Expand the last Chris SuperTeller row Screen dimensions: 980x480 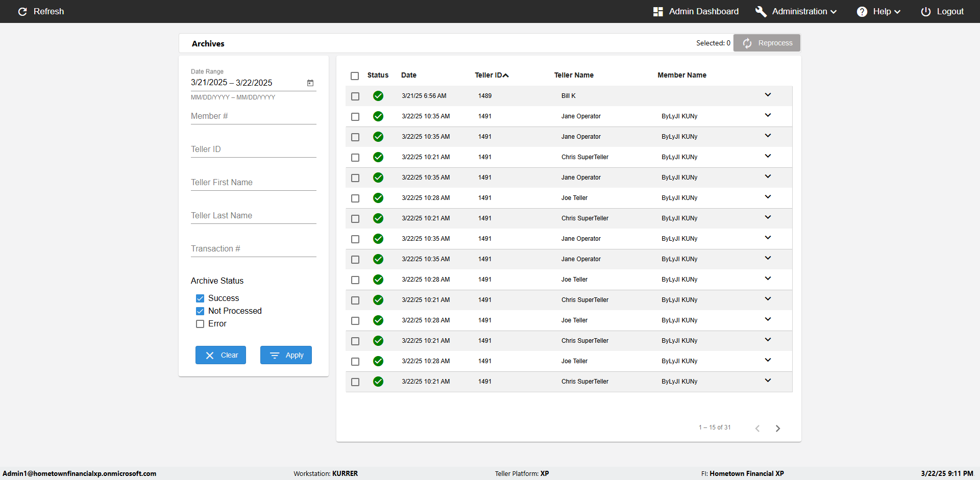tap(768, 381)
